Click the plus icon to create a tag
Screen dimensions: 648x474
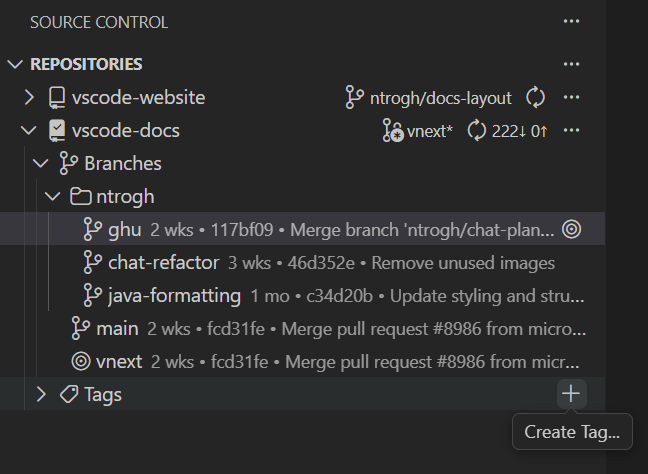pos(571,394)
